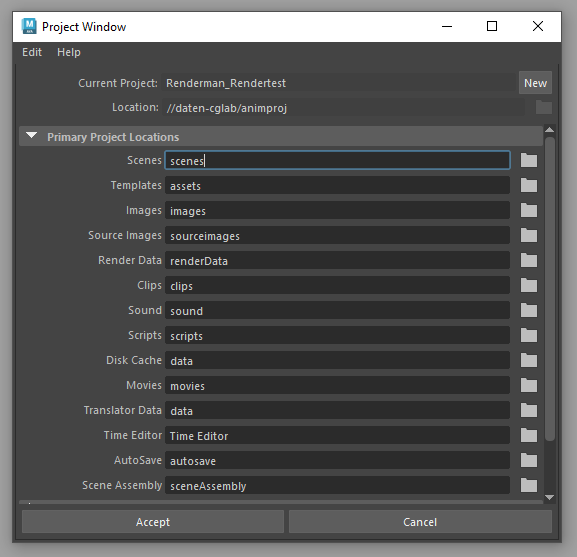Click the Accept button
577x557 pixels.
point(153,522)
